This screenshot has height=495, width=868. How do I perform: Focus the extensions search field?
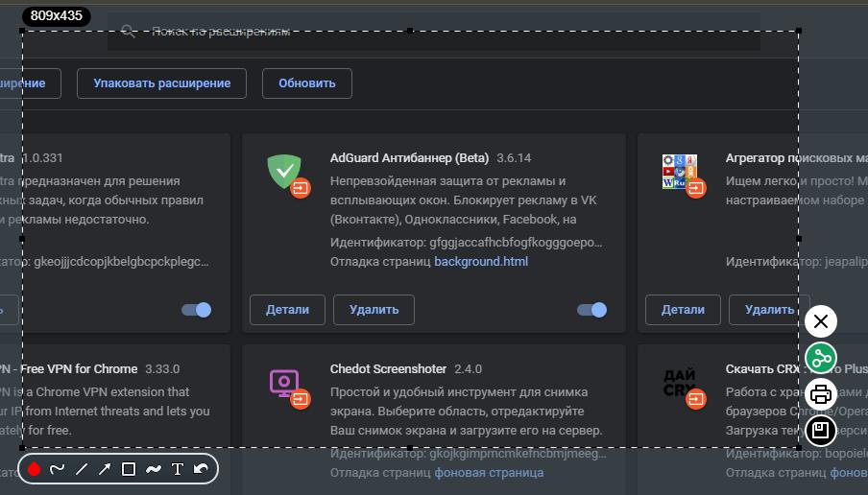(x=433, y=32)
